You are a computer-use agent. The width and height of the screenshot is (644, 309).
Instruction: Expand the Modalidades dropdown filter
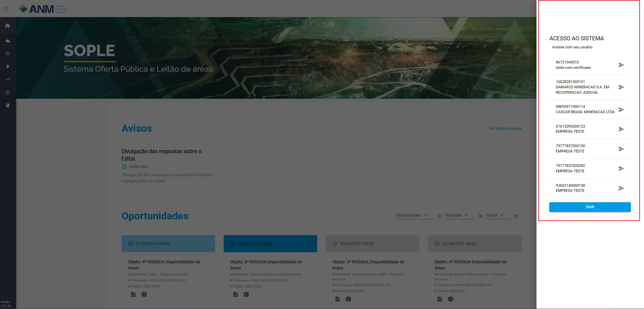point(415,215)
